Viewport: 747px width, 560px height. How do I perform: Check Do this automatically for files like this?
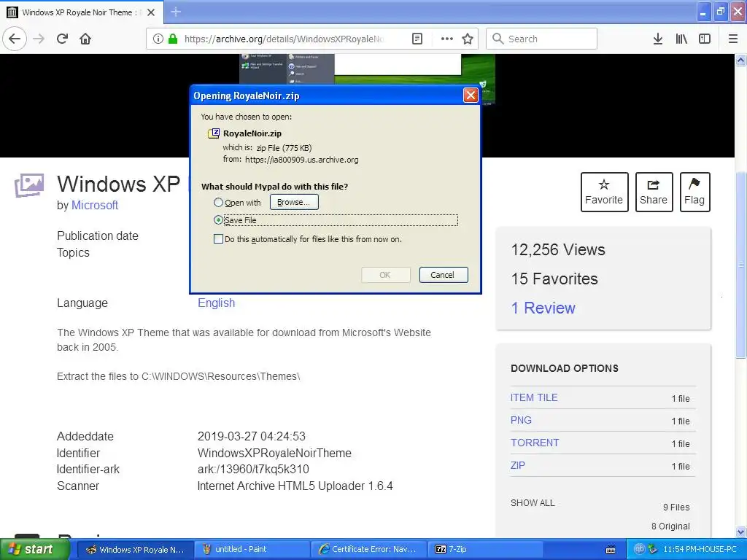pyautogui.click(x=218, y=239)
